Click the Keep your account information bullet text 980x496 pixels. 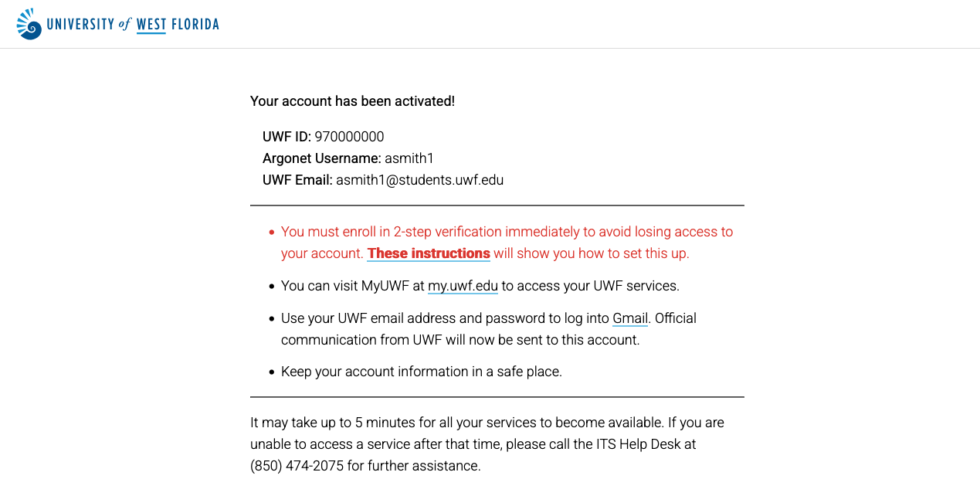tap(422, 372)
